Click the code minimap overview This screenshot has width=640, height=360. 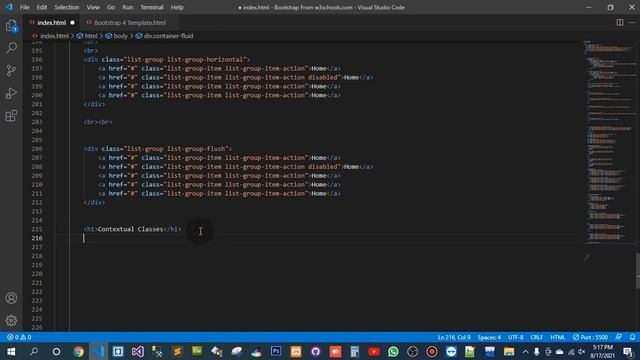pyautogui.click(x=609, y=143)
